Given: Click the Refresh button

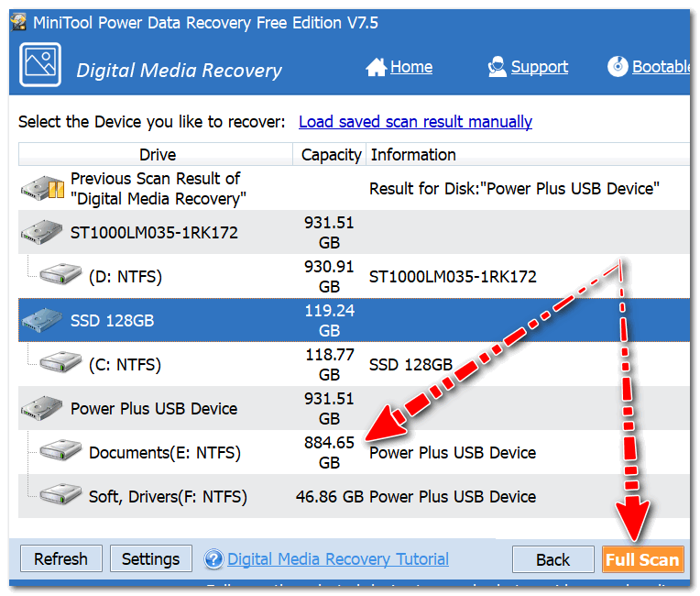Looking at the screenshot, I should point(61,558).
